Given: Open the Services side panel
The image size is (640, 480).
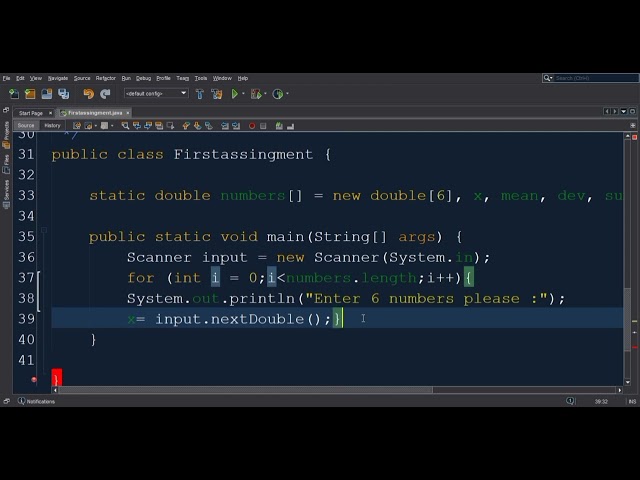Looking at the screenshot, I should click(x=6, y=194).
